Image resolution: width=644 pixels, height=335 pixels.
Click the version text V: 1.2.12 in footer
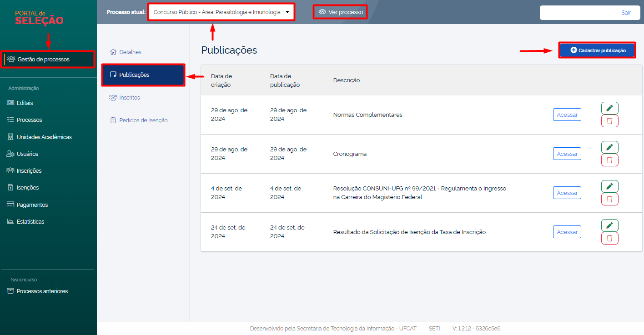coord(477,329)
